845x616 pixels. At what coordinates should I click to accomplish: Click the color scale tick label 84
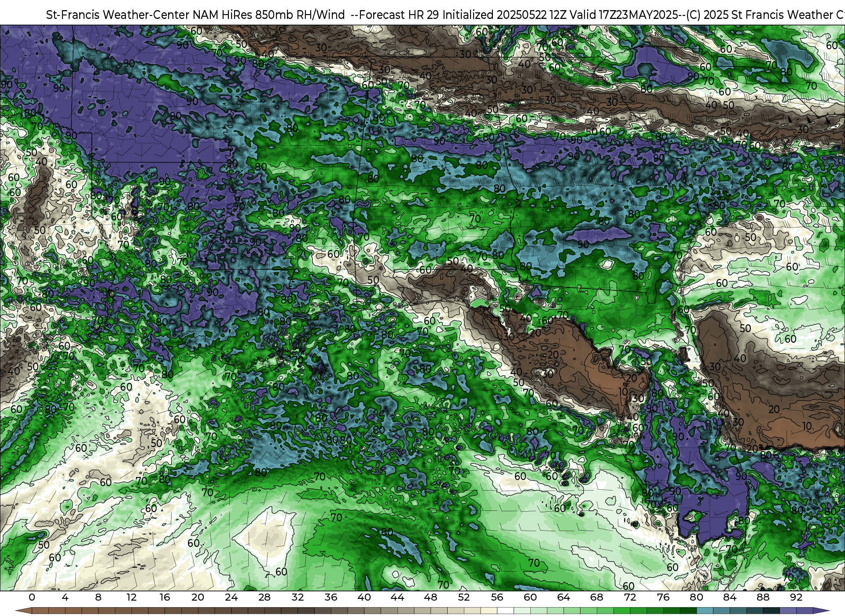point(730,598)
